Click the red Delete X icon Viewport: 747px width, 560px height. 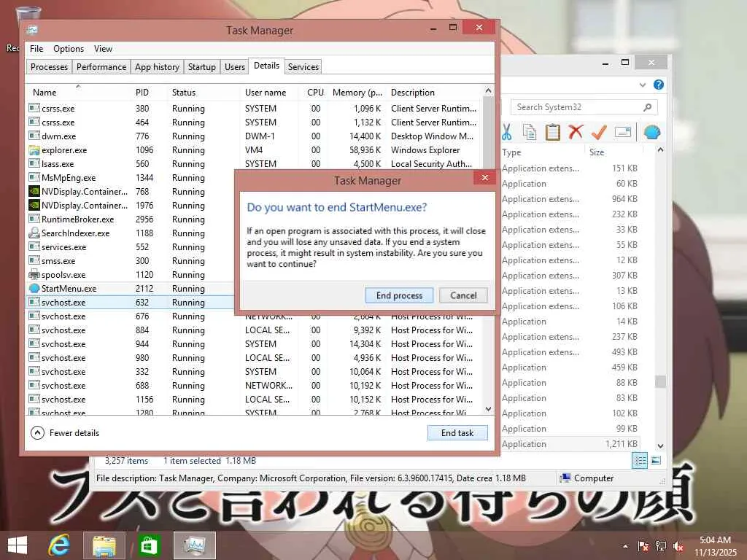[x=576, y=131]
